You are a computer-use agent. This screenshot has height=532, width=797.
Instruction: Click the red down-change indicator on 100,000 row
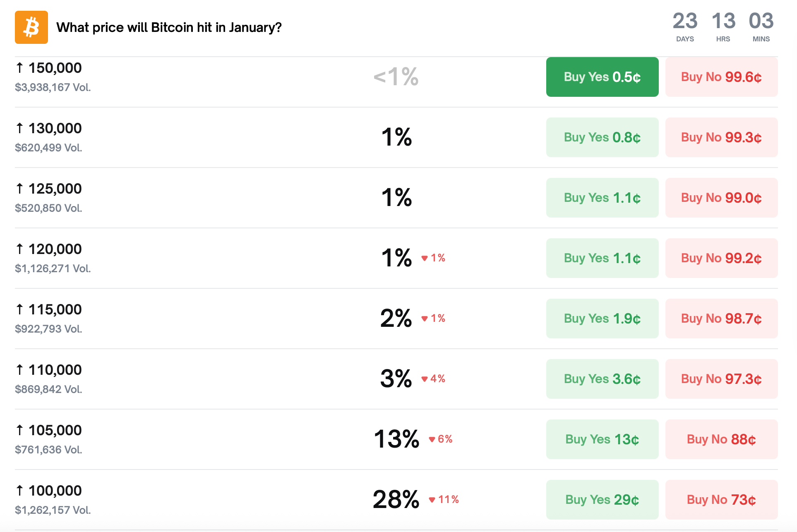point(444,500)
